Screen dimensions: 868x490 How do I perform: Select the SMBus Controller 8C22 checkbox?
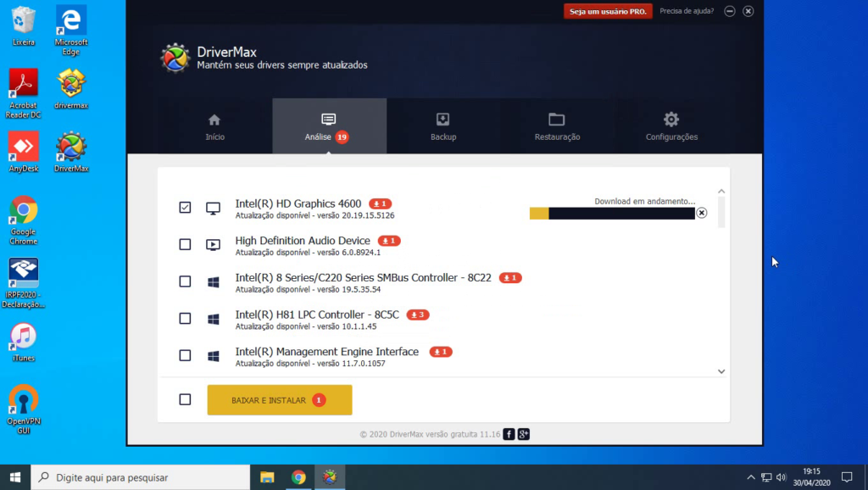point(185,281)
